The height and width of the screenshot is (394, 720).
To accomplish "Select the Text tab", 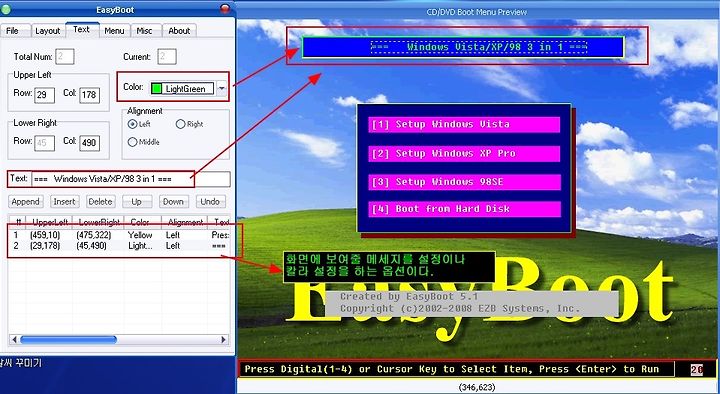I will pos(81,29).
